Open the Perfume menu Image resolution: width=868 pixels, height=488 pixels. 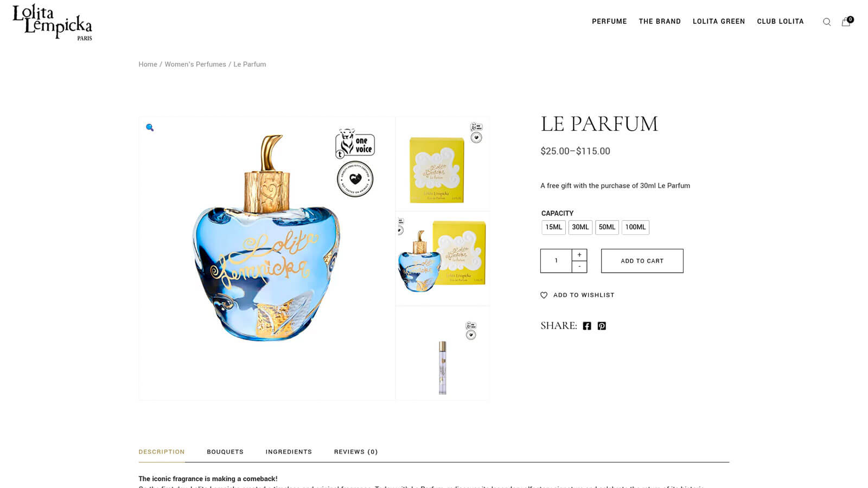609,22
